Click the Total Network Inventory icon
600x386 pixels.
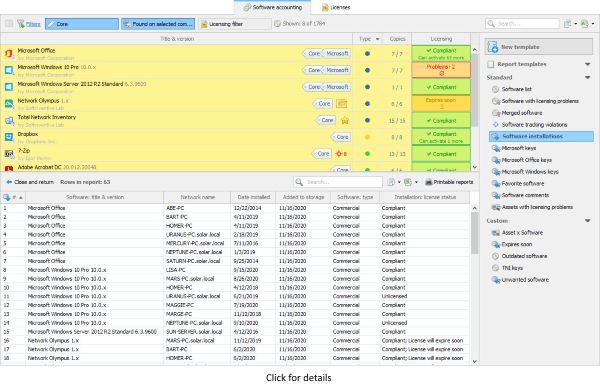pyautogui.click(x=9, y=121)
